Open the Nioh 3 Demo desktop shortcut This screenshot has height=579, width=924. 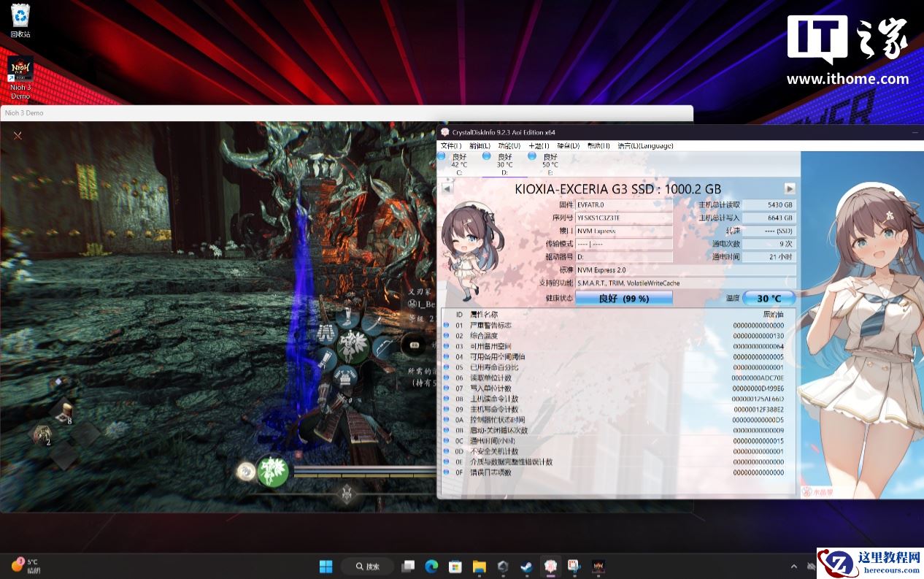point(20,78)
